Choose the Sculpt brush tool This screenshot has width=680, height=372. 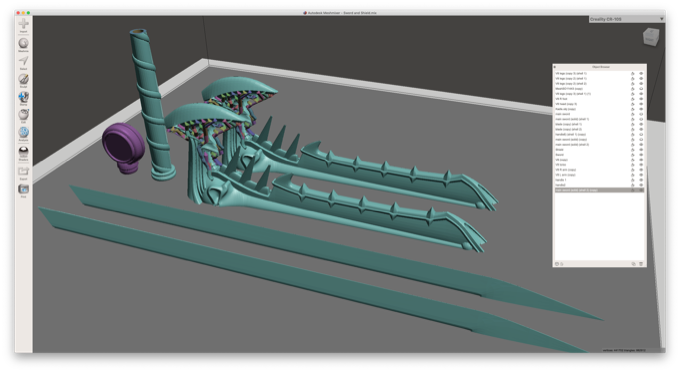[x=23, y=79]
